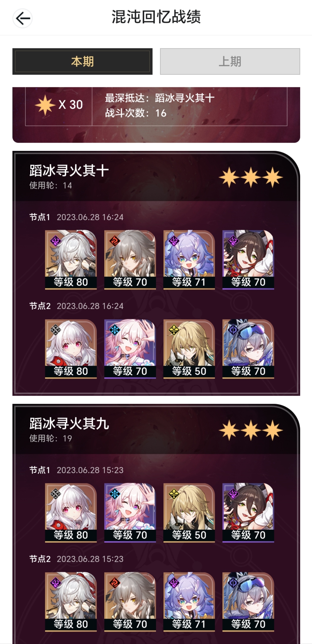The height and width of the screenshot is (644, 312).
Task: Switch to the 本期 tab
Action: 82,62
